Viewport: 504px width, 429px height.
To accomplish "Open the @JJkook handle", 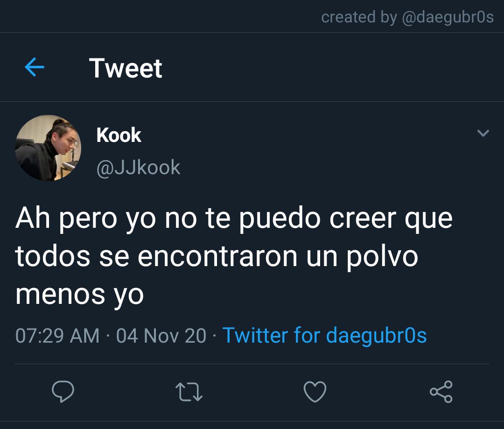I will pyautogui.click(x=138, y=168).
